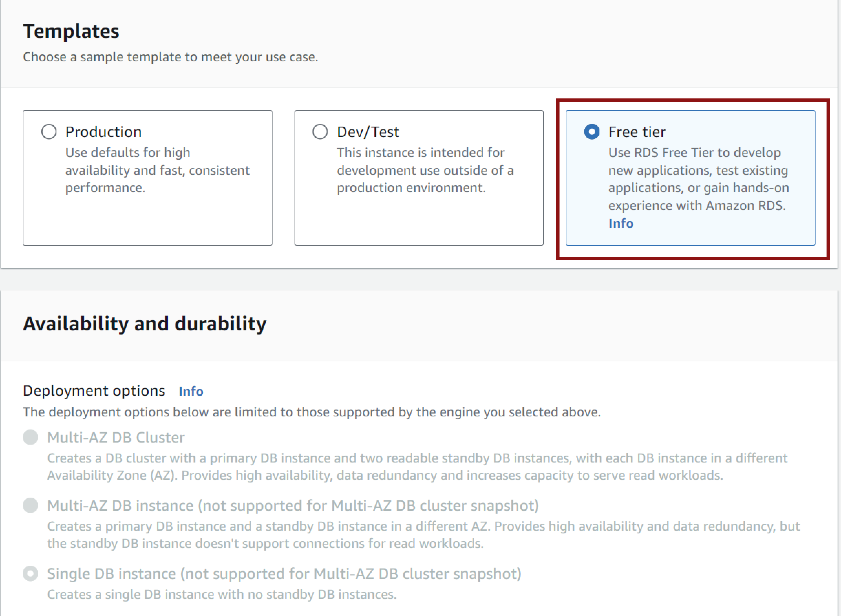Click the Availability and durability heading
This screenshot has height=616, width=841.
point(145,323)
